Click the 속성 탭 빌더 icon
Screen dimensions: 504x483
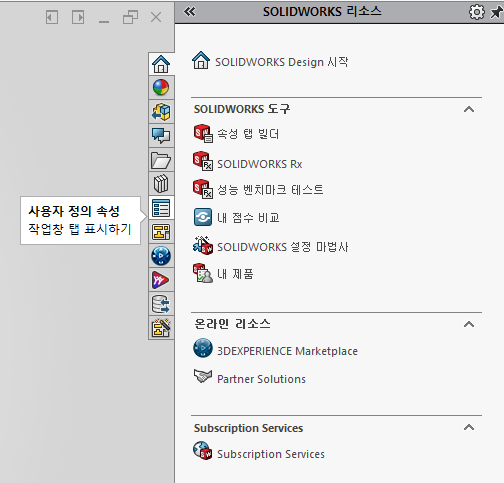pyautogui.click(x=203, y=134)
